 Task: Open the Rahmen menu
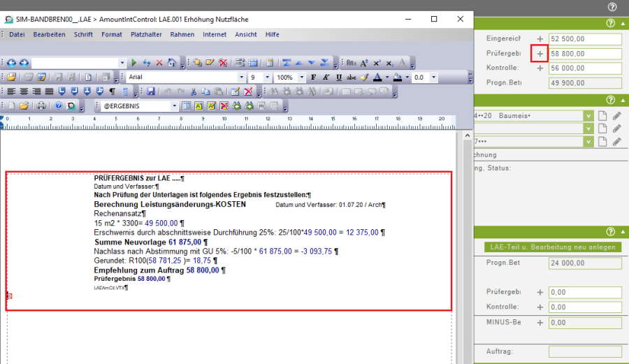point(182,34)
